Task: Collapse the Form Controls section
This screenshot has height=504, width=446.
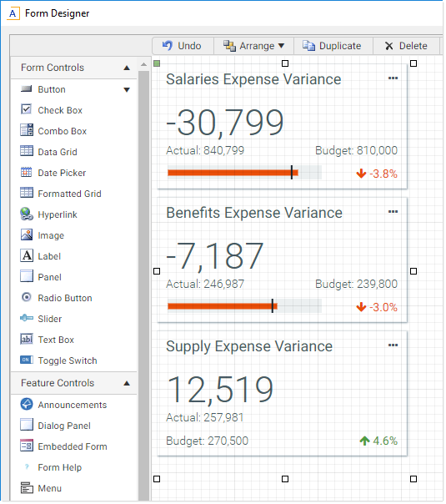Action: point(127,68)
